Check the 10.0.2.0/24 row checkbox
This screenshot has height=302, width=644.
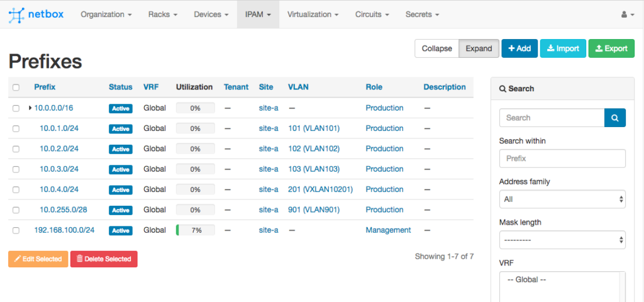click(x=16, y=149)
